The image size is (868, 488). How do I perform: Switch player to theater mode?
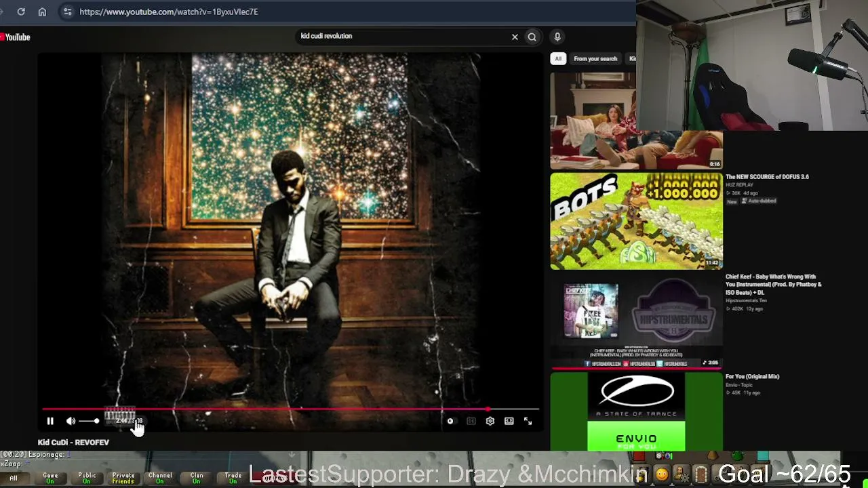(509, 421)
